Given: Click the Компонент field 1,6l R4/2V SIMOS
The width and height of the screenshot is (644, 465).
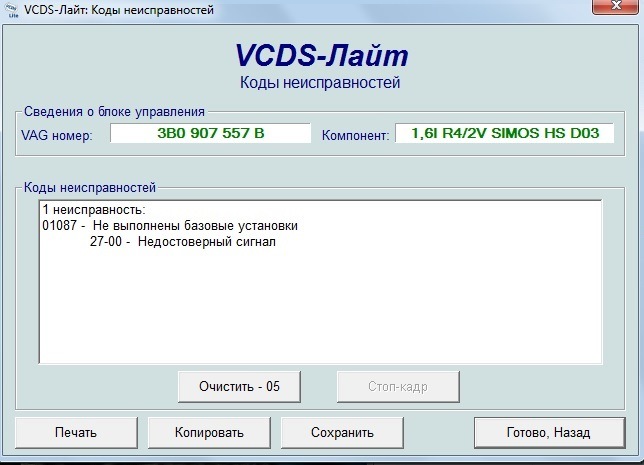Looking at the screenshot, I should click(505, 133).
